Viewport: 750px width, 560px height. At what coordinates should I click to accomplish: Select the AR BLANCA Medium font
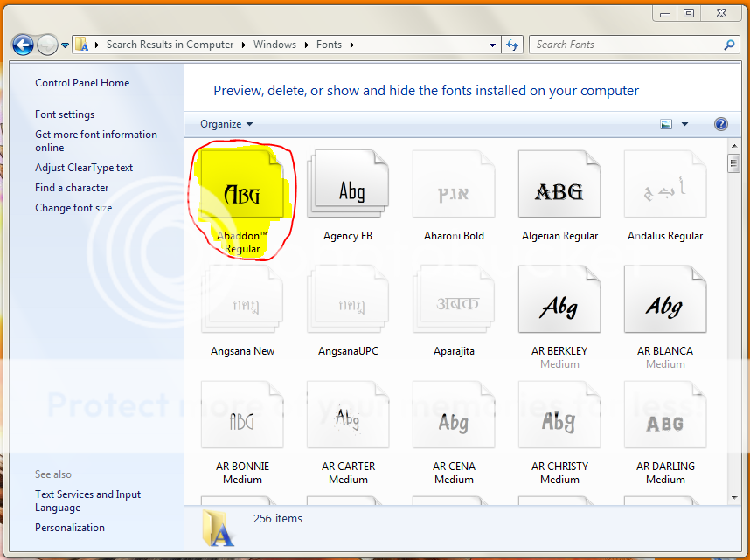point(664,305)
